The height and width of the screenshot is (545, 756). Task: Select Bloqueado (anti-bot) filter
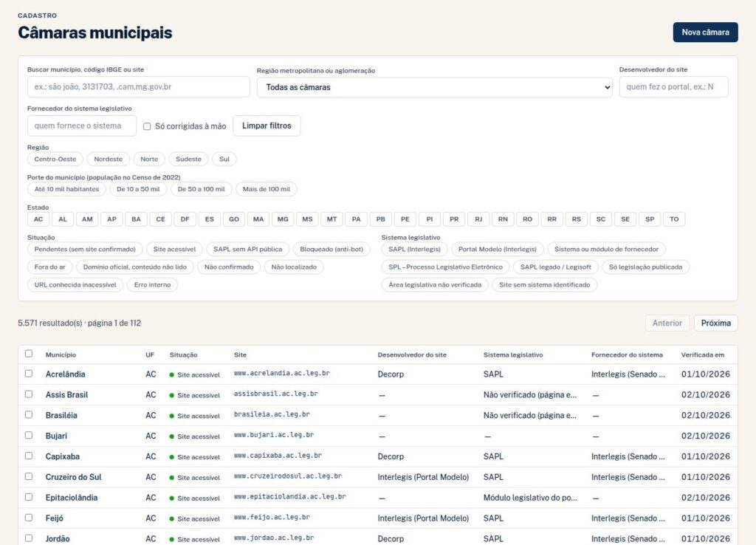[331, 250]
